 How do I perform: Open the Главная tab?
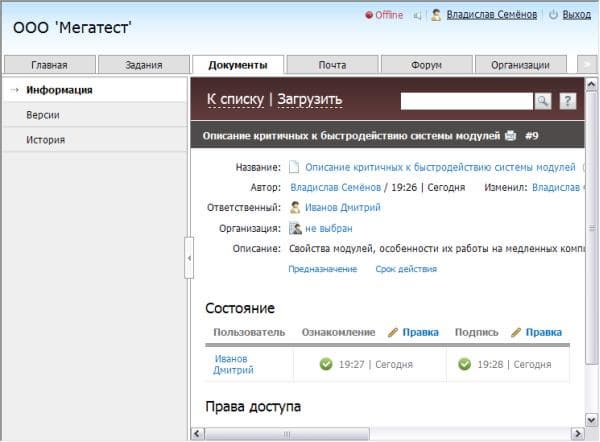[x=49, y=65]
